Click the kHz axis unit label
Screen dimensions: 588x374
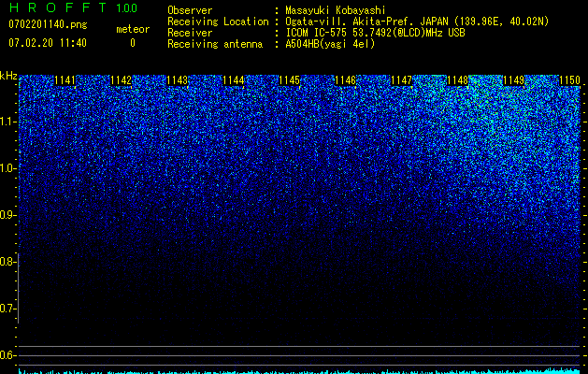click(8, 76)
